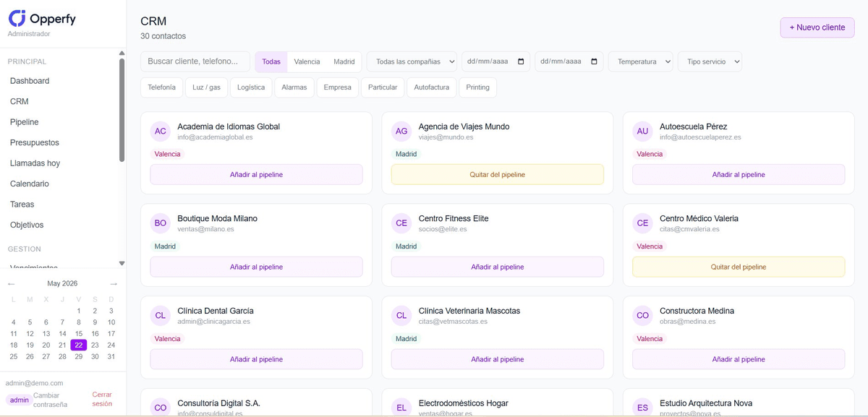The image size is (868, 417).
Task: Toggle the Printing filter chip
Action: pyautogui.click(x=478, y=87)
